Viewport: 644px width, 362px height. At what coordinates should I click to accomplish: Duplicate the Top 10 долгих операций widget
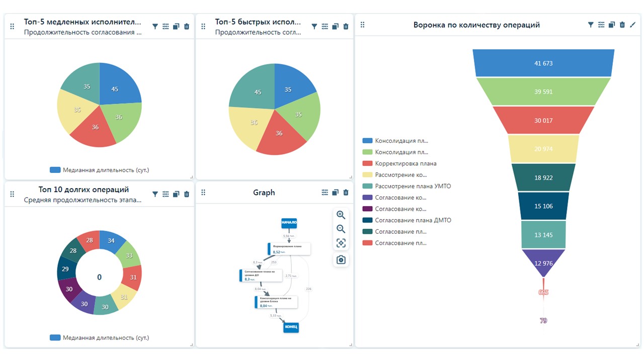click(x=176, y=194)
